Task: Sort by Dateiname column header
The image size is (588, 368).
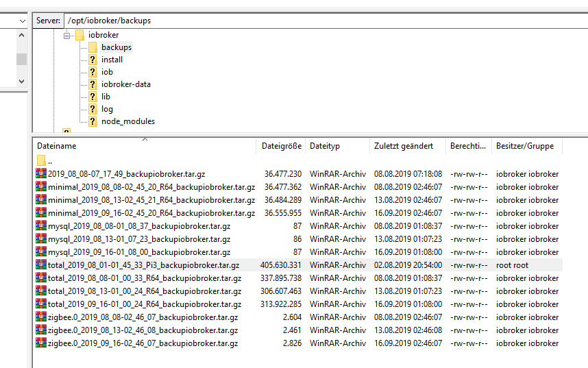Action: tap(145, 146)
